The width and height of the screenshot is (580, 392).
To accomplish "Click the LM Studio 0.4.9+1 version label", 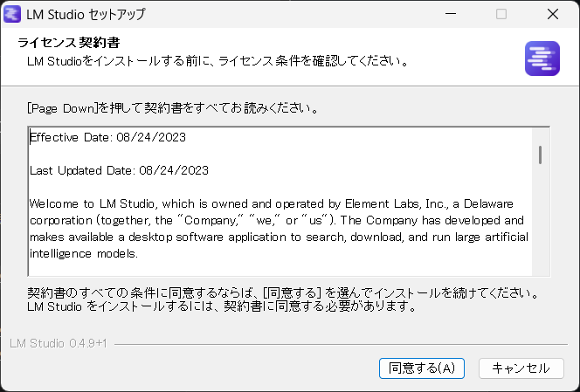I will (x=58, y=342).
